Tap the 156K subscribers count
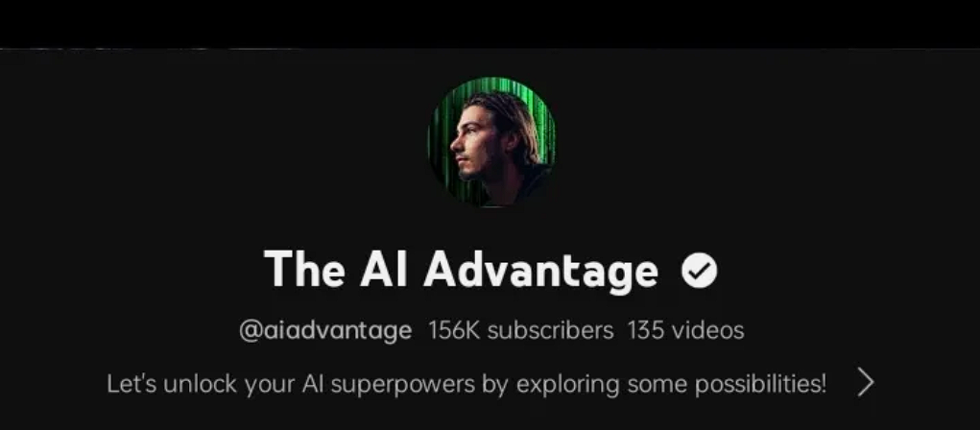Image resolution: width=980 pixels, height=430 pixels. [x=520, y=330]
